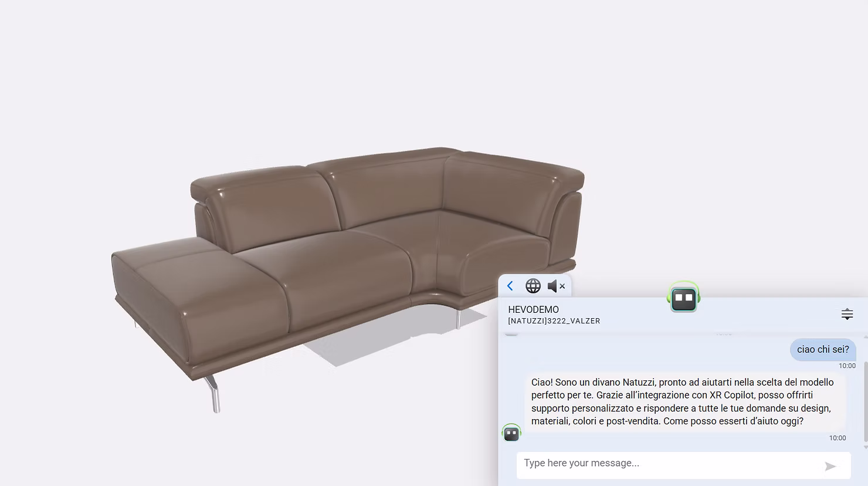Click the 10:00 timestamp under user message
Screen dimensions: 868x486
847,366
